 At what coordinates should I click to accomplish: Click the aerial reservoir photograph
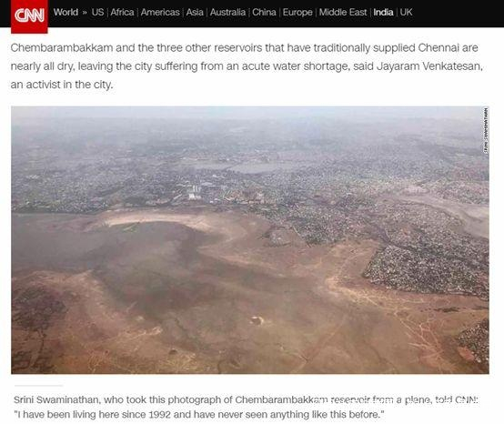(x=250, y=240)
